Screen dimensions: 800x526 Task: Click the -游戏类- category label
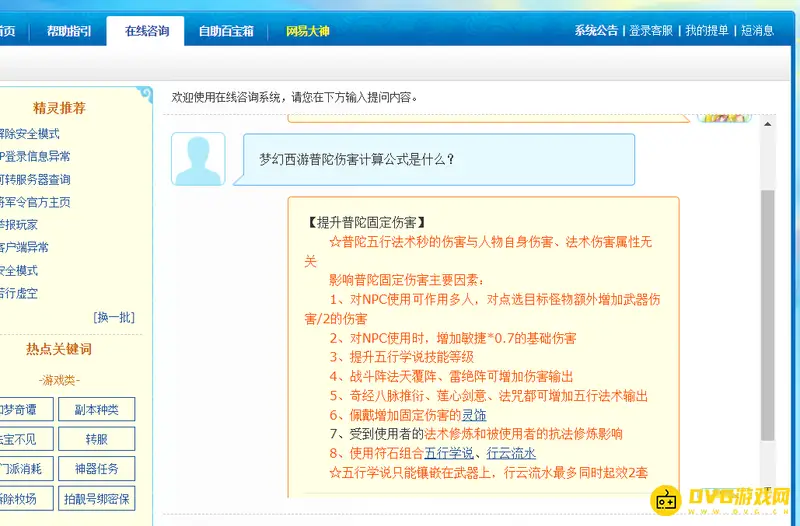coord(59,380)
